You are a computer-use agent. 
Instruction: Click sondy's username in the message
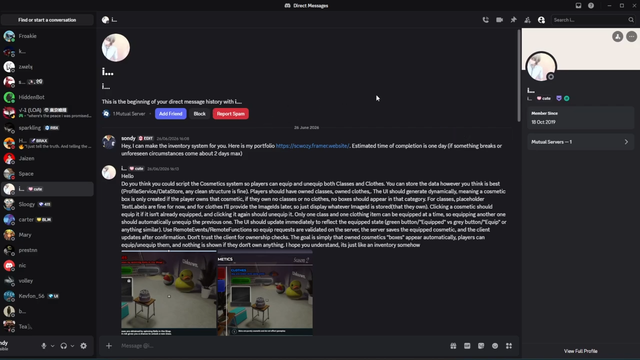[128, 138]
